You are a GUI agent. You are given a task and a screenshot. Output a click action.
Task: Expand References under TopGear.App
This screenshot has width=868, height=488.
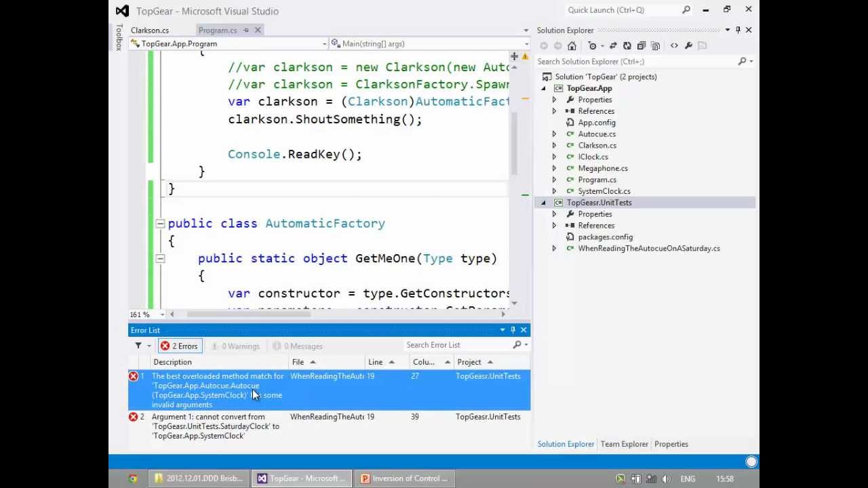point(554,111)
